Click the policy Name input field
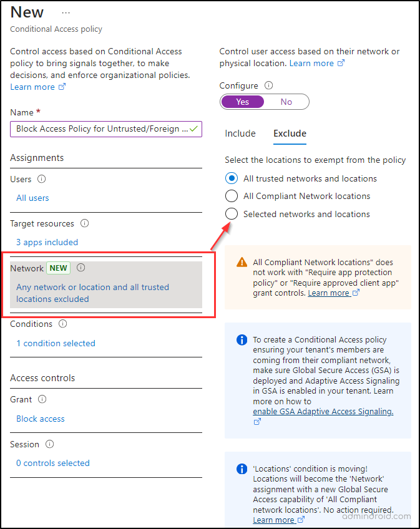The image size is (420, 529). point(106,129)
